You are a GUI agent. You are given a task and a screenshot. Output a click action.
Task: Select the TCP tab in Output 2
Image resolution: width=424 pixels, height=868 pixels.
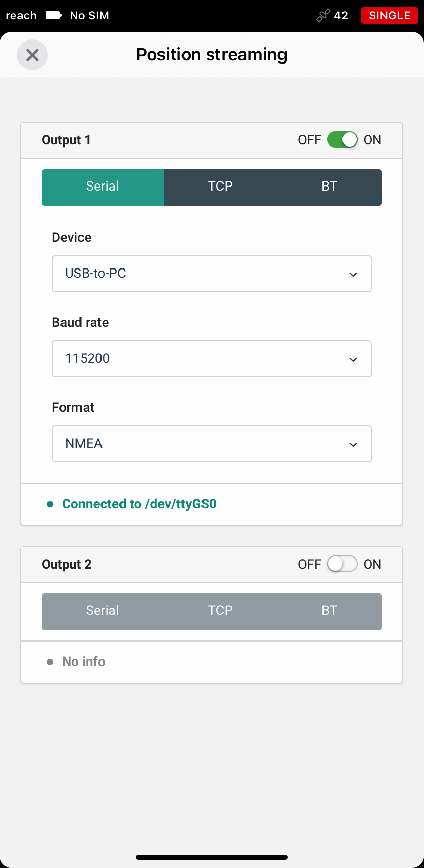click(220, 612)
